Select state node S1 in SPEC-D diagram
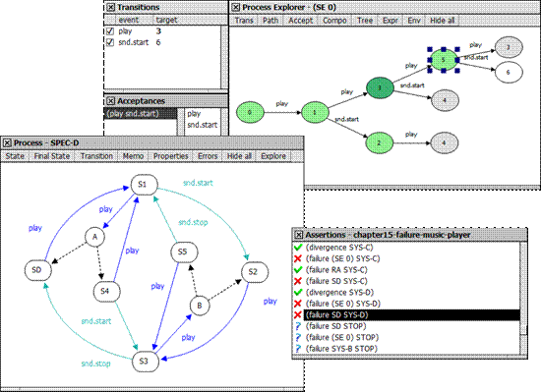 click(145, 185)
